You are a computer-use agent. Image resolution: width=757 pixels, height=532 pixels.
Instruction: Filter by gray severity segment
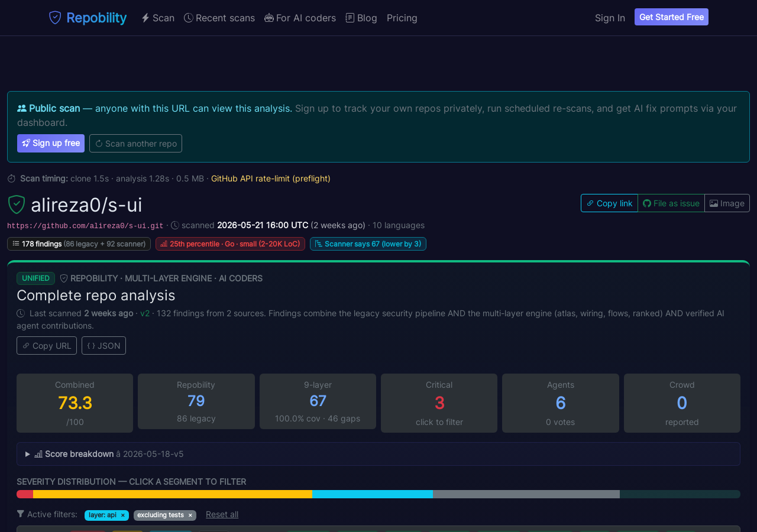[x=526, y=494]
